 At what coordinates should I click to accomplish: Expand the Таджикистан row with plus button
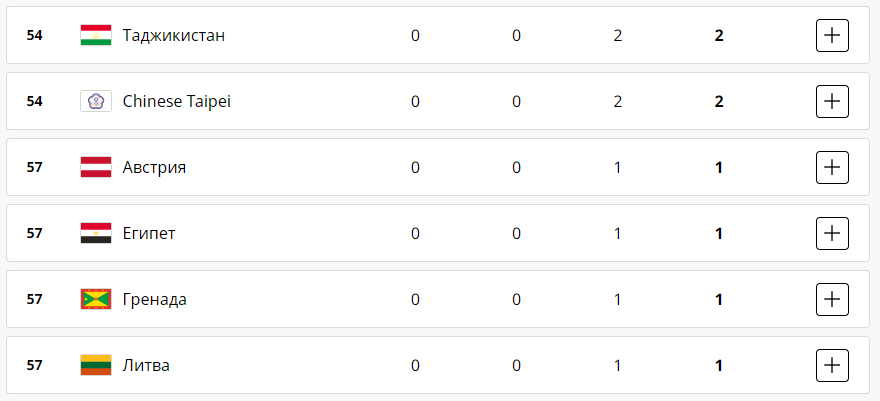pos(832,36)
